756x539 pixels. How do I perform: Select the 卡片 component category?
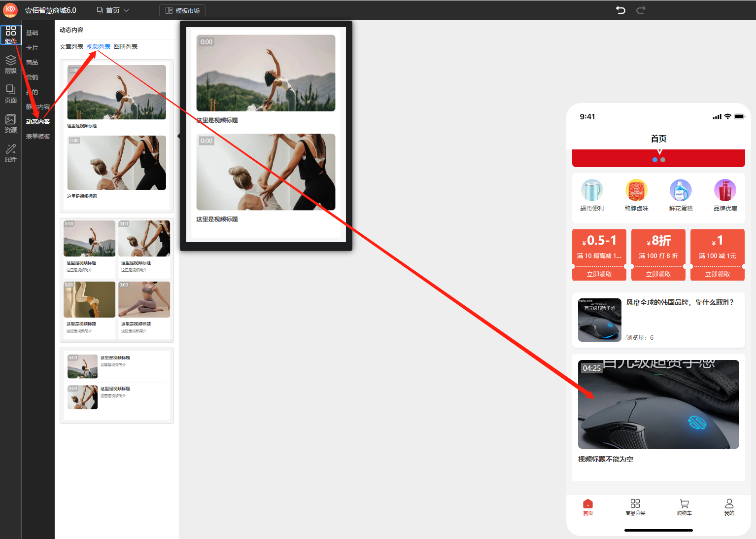[32, 48]
